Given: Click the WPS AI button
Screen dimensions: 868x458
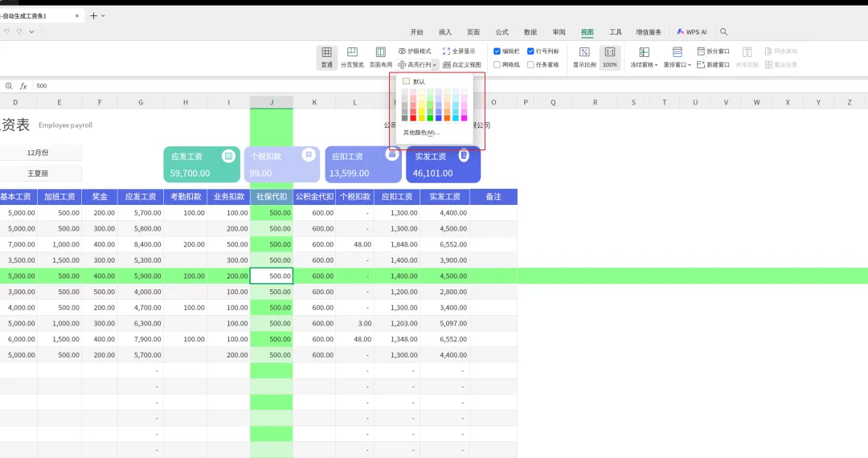Looking at the screenshot, I should [692, 32].
